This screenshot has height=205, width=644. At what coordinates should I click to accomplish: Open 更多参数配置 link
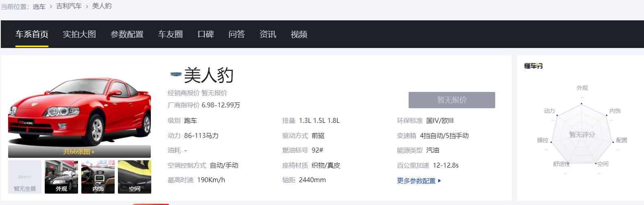point(416,181)
